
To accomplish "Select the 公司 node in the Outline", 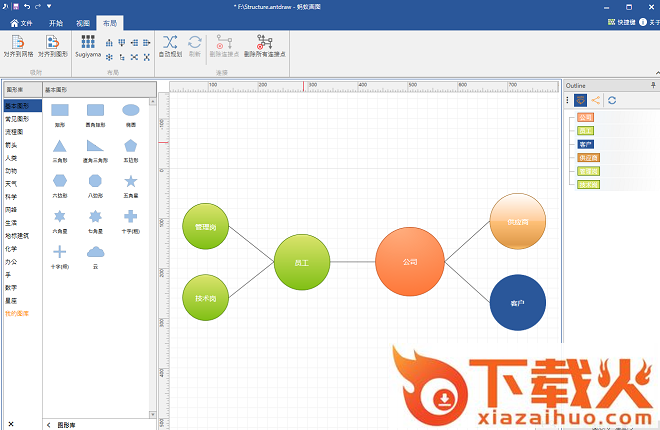I will point(585,117).
